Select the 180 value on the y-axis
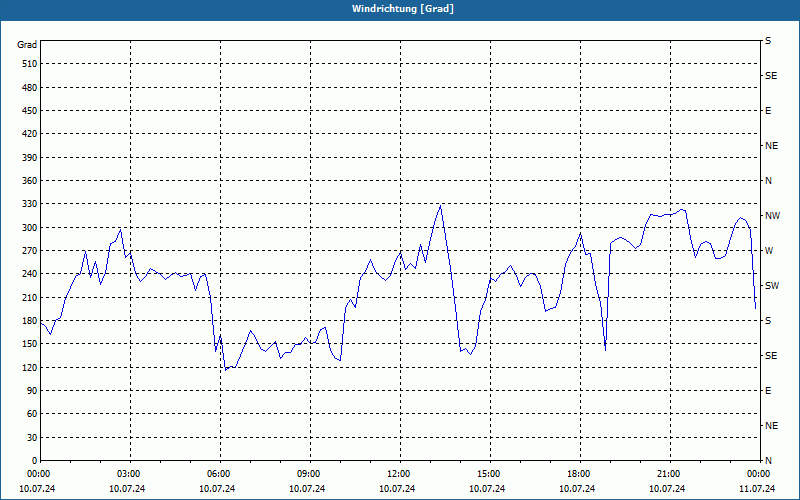Viewport: 800px width, 500px height. (30, 320)
